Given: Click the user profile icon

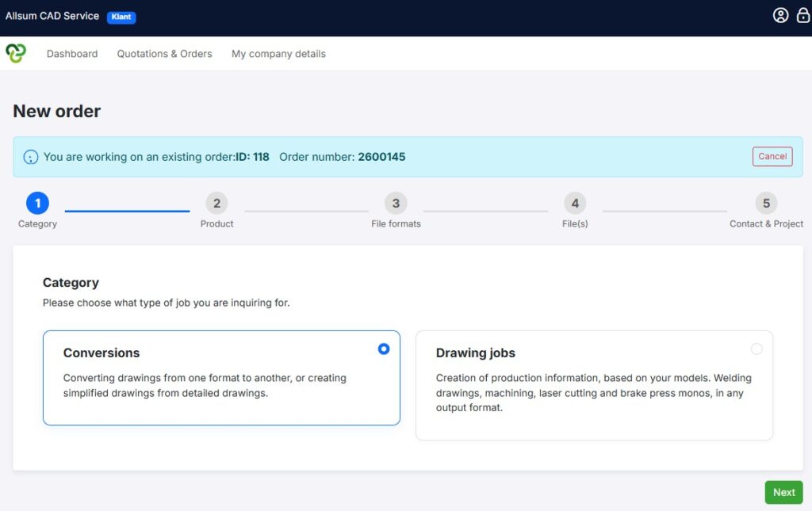Looking at the screenshot, I should coord(780,16).
